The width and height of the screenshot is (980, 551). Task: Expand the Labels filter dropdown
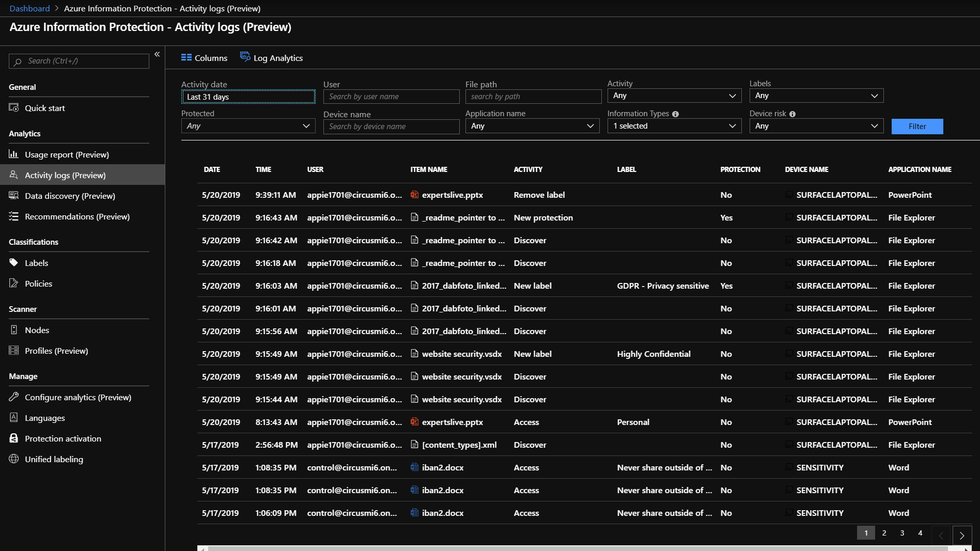[816, 96]
